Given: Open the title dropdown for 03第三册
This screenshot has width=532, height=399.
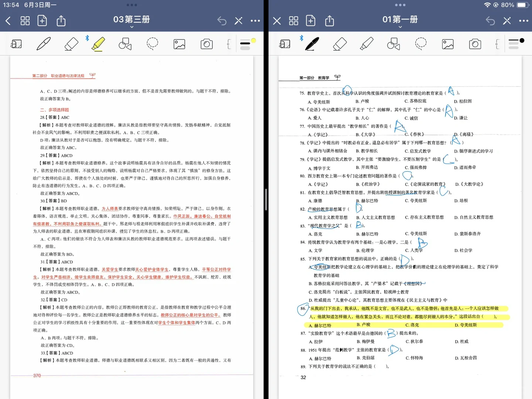Looking at the screenshot, I should pos(131,27).
